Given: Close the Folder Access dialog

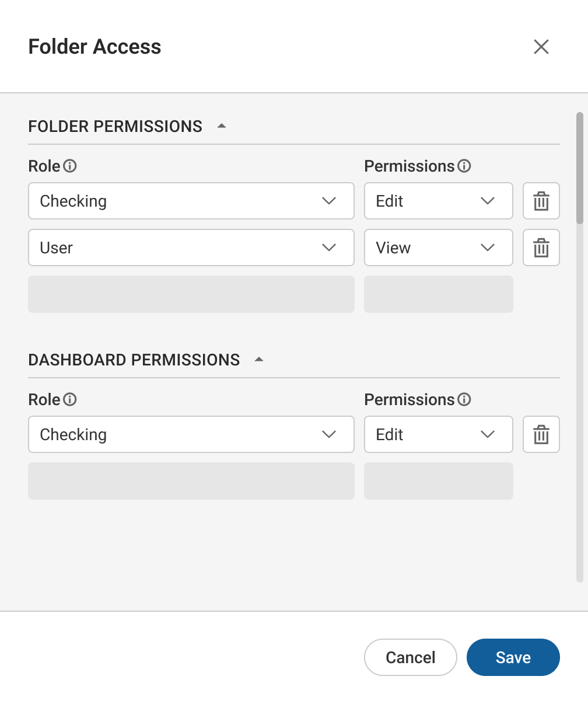Looking at the screenshot, I should pyautogui.click(x=541, y=47).
